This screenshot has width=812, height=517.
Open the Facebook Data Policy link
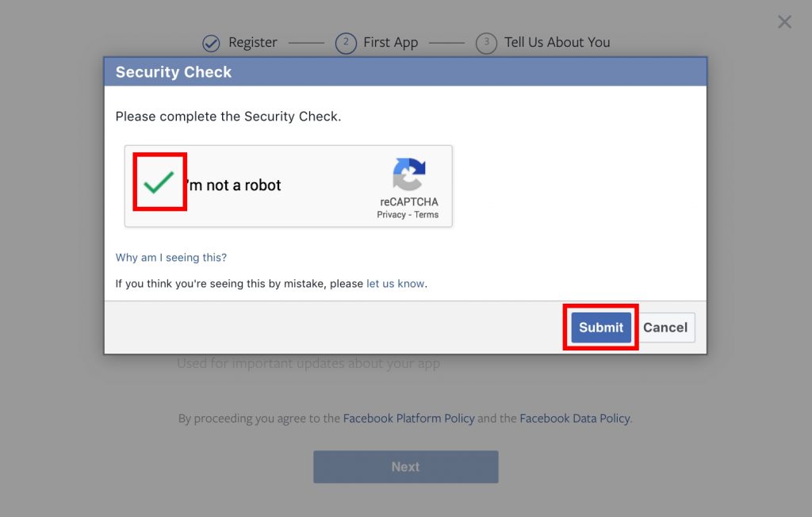[575, 418]
